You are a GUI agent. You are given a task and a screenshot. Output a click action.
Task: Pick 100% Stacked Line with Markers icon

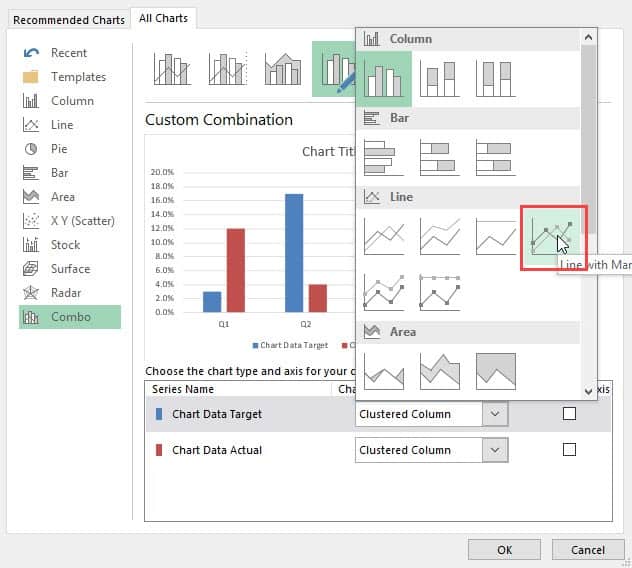point(439,292)
